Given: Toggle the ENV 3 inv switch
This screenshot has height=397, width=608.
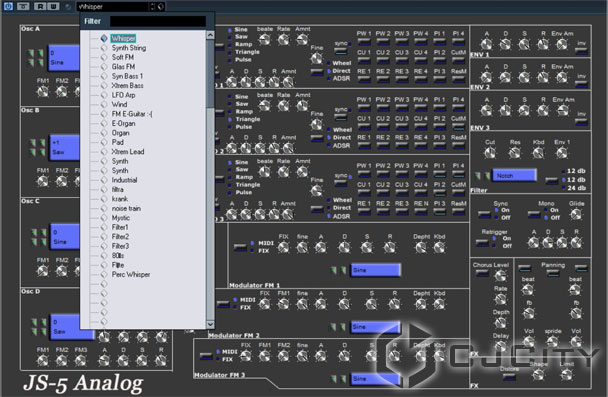Looking at the screenshot, I should click(x=581, y=122).
